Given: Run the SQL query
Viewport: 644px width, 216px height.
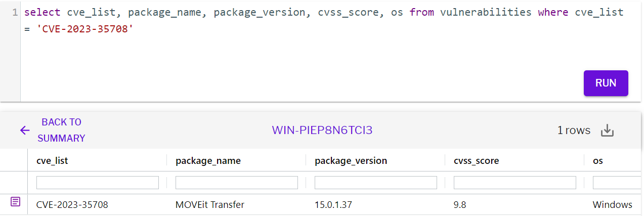Looking at the screenshot, I should 606,83.
